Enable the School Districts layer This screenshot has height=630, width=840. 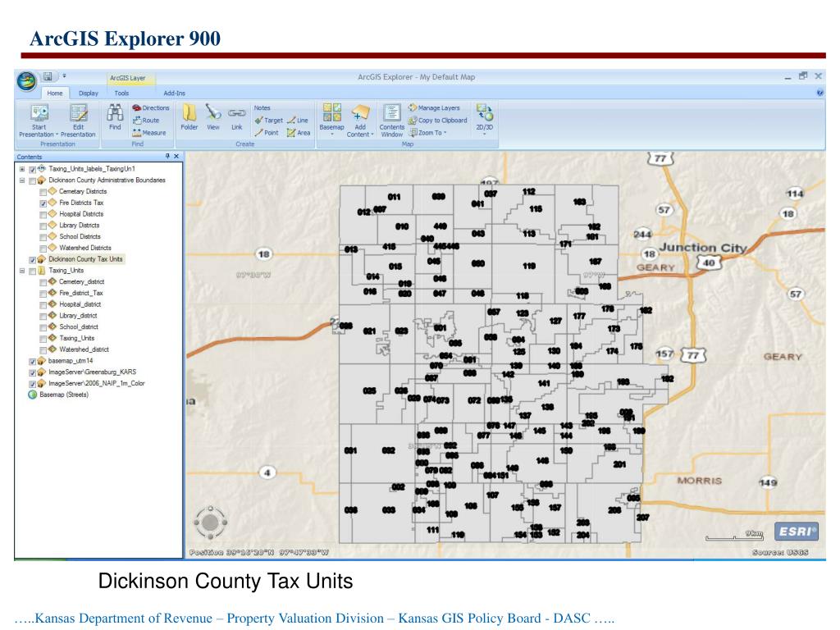click(x=43, y=237)
